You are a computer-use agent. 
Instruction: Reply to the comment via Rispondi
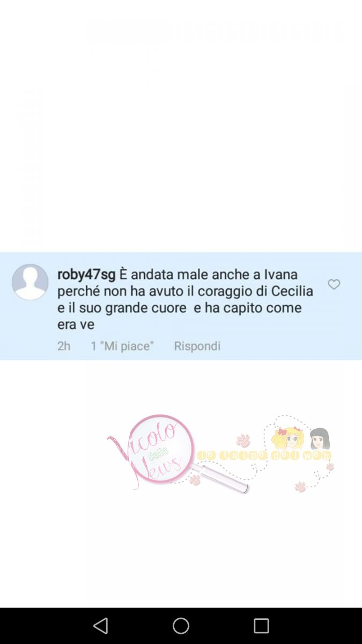point(197,346)
